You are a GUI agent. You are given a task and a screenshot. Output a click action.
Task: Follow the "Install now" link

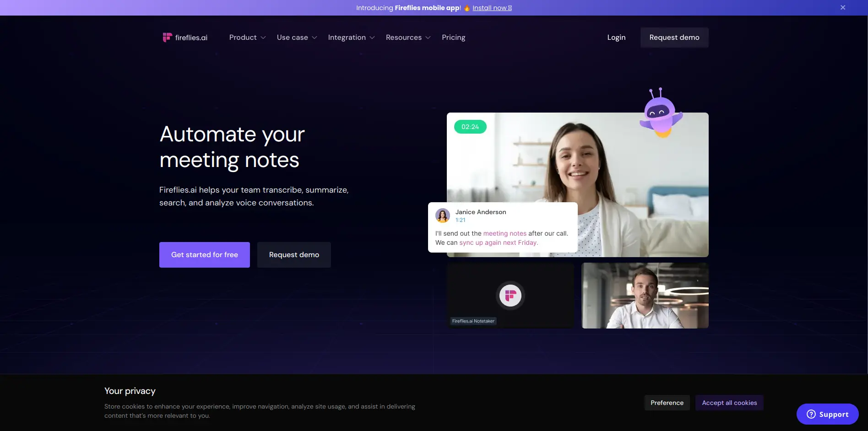point(489,7)
